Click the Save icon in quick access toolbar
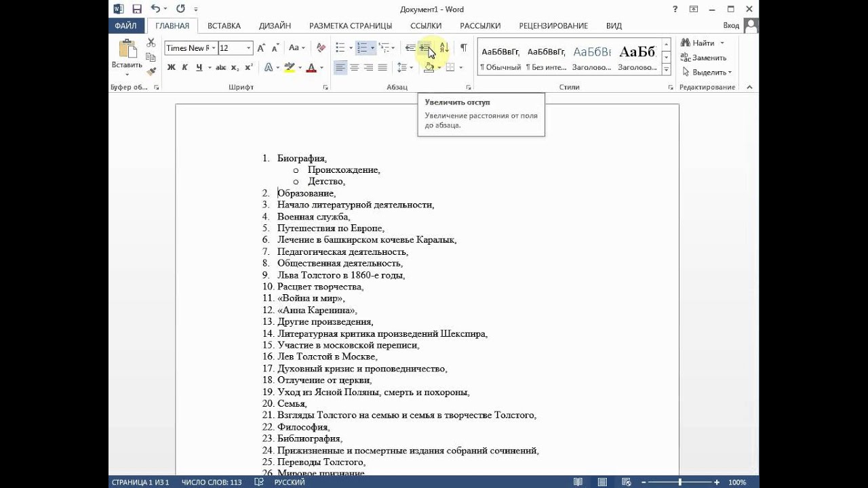This screenshot has width=868, height=488. [137, 9]
